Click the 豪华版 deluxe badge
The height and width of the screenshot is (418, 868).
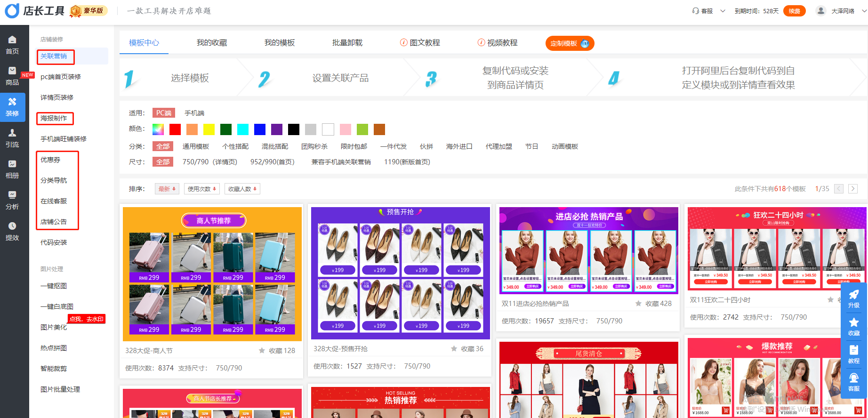pyautogui.click(x=88, y=10)
